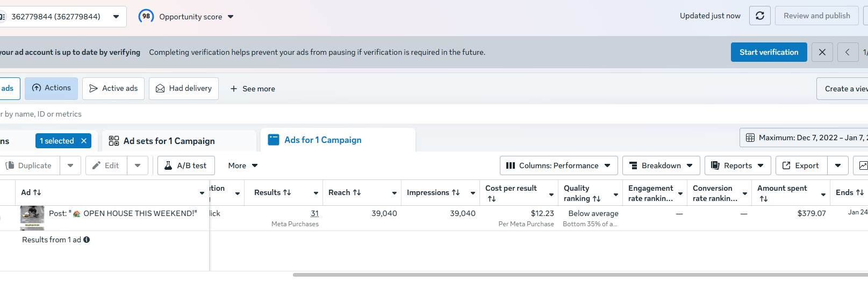Click the info icon beside Results from 1 ad
Screen dimensions: 868x281
(x=87, y=240)
